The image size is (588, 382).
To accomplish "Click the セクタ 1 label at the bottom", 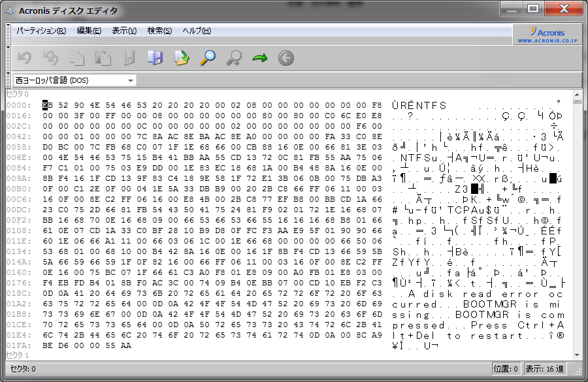I will click(x=17, y=355).
